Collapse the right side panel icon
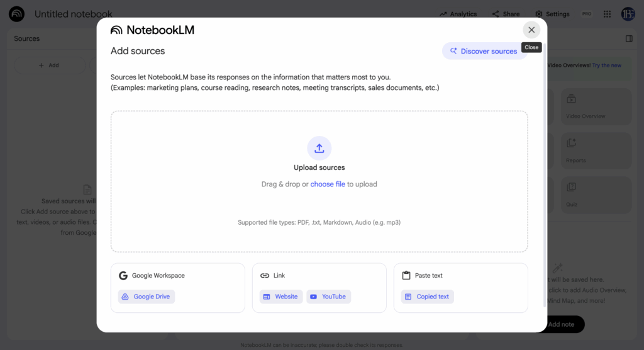This screenshot has height=350, width=644. pyautogui.click(x=629, y=38)
